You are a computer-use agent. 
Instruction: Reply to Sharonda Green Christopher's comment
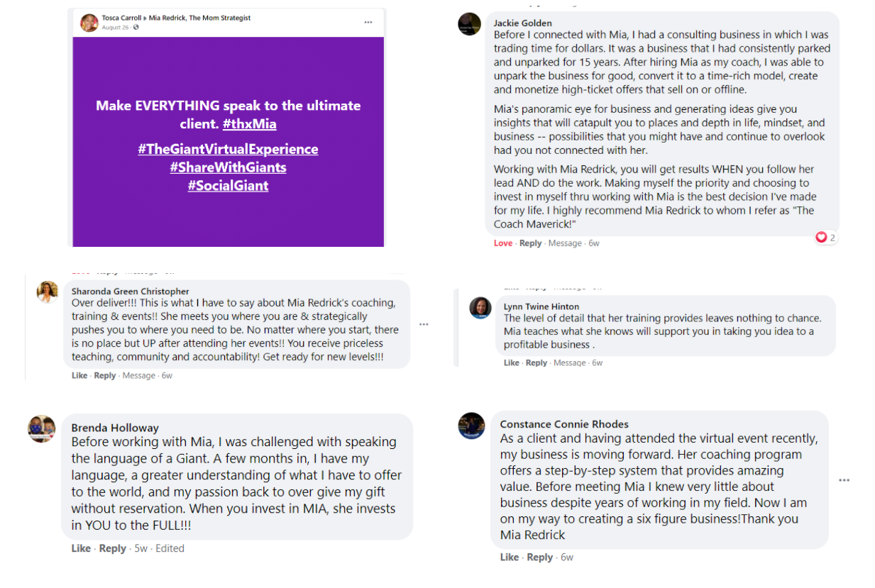(x=105, y=376)
